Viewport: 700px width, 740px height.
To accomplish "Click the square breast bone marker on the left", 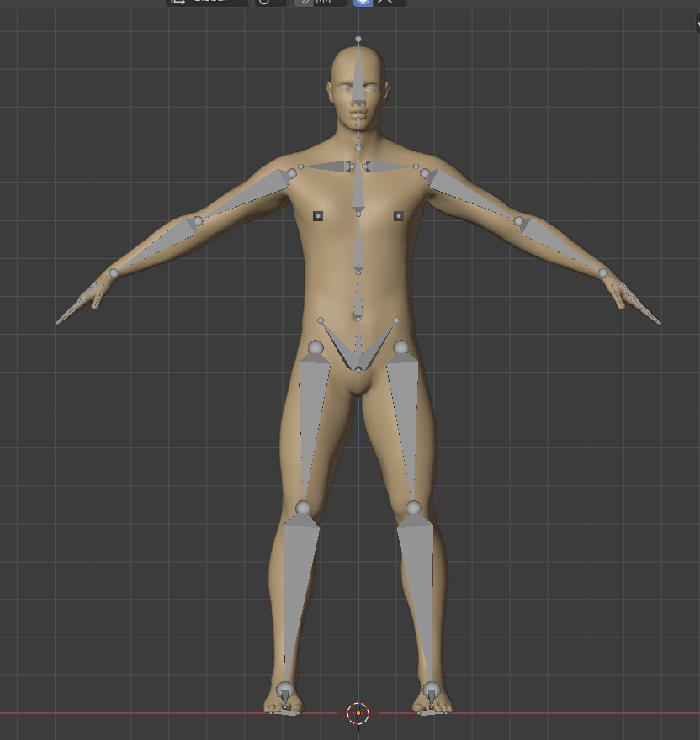I will 318,216.
